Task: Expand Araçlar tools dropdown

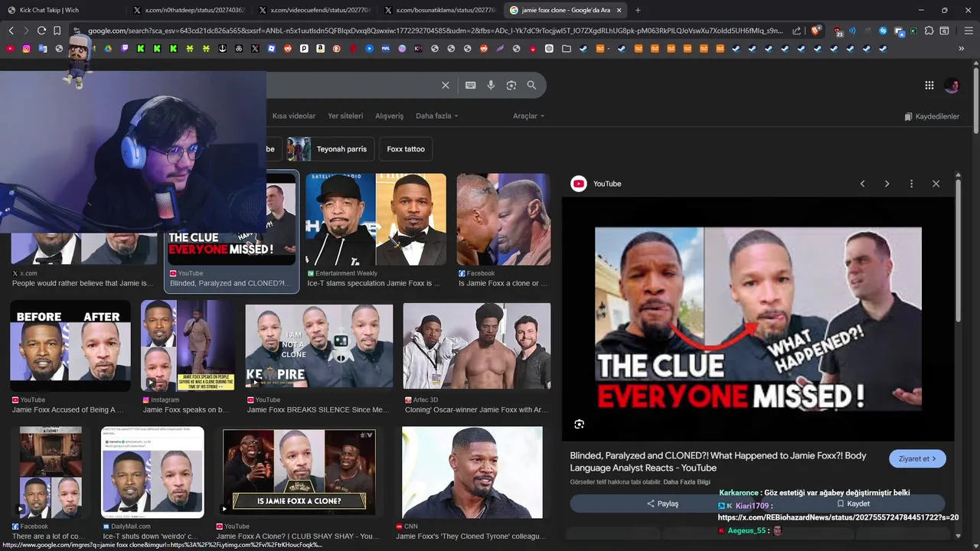Action: [528, 116]
